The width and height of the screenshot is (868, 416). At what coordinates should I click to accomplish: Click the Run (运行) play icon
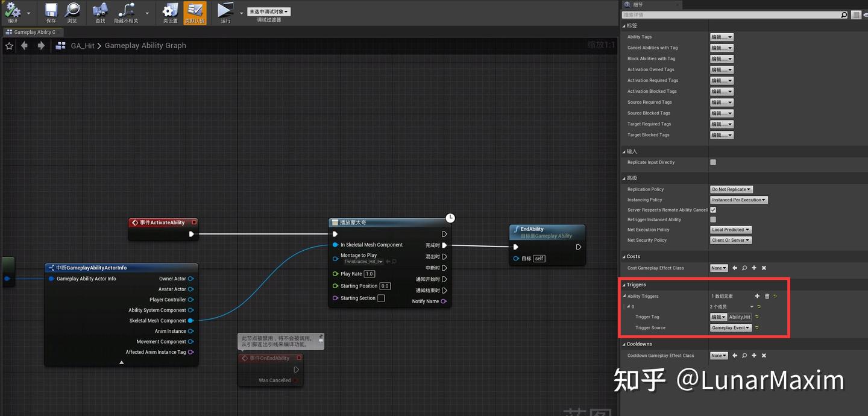tap(225, 12)
